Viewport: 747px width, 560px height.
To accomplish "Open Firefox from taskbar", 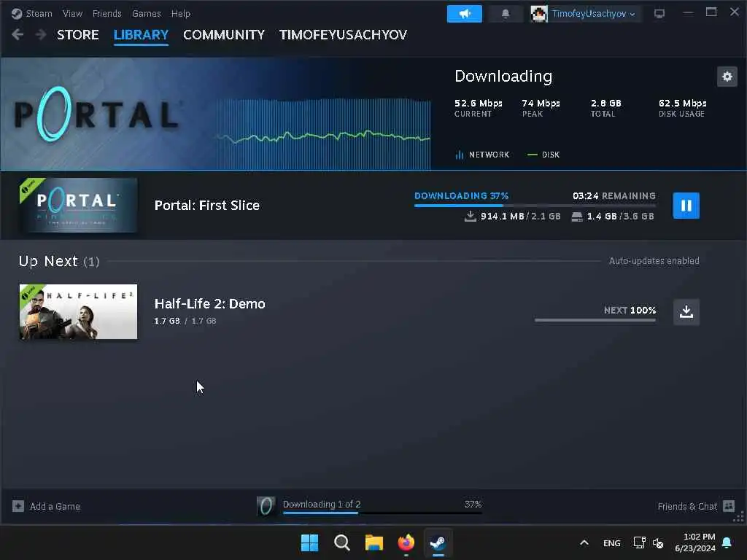I will pos(406,542).
